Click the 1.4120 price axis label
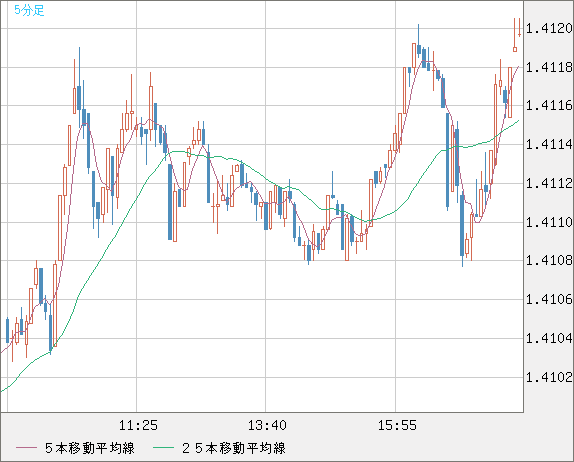The width and height of the screenshot is (574, 462). (549, 28)
